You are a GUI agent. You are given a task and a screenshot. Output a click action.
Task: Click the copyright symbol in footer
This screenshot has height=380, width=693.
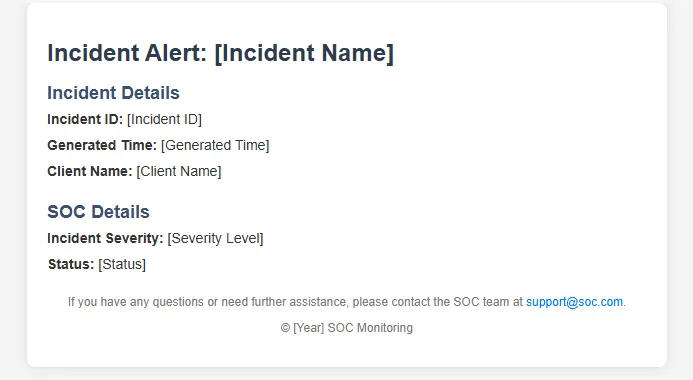click(285, 328)
